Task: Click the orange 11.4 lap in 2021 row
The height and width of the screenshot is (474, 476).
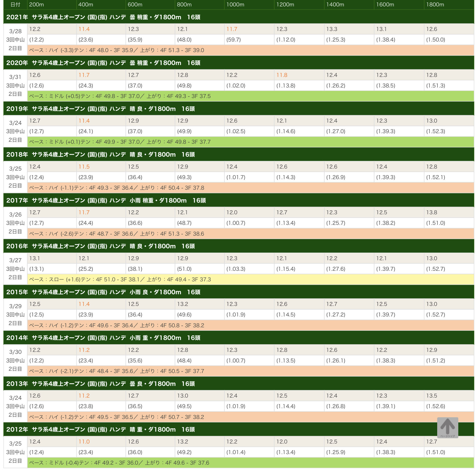Action: pyautogui.click(x=84, y=29)
